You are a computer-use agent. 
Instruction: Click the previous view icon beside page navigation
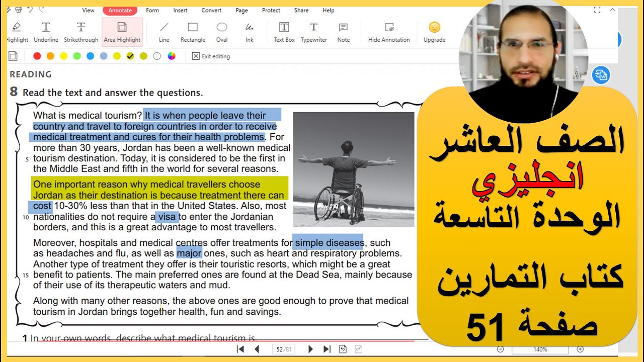tap(343, 349)
